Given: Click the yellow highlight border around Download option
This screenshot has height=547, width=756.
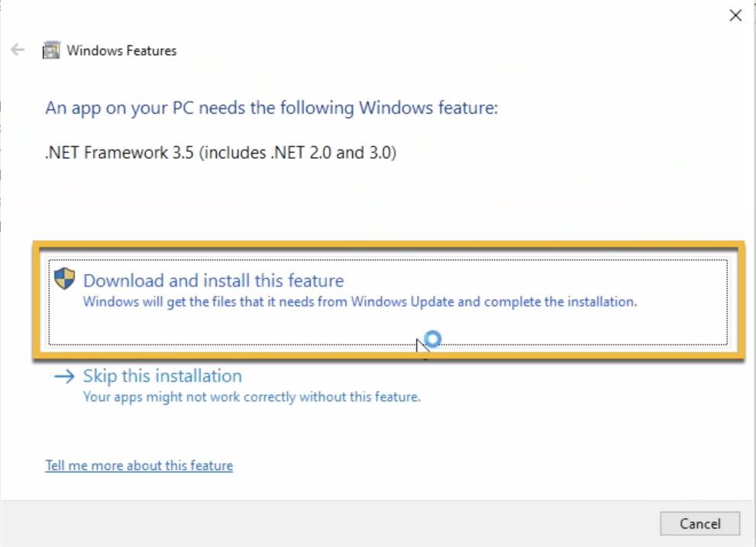Looking at the screenshot, I should click(x=388, y=244).
